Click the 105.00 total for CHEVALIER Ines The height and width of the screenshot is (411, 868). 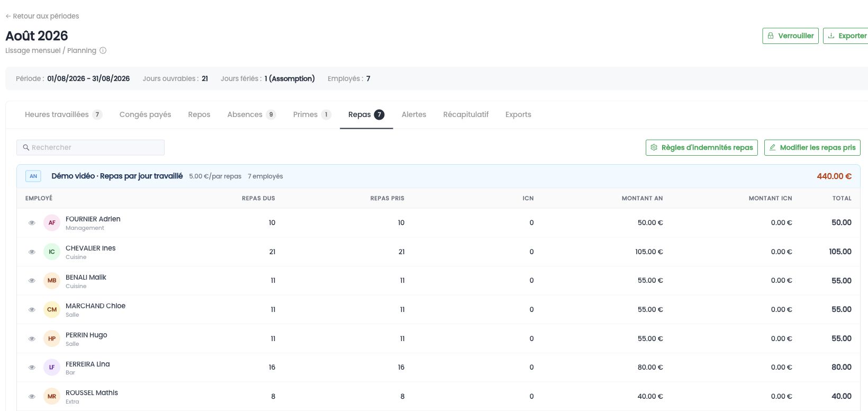[x=840, y=252]
